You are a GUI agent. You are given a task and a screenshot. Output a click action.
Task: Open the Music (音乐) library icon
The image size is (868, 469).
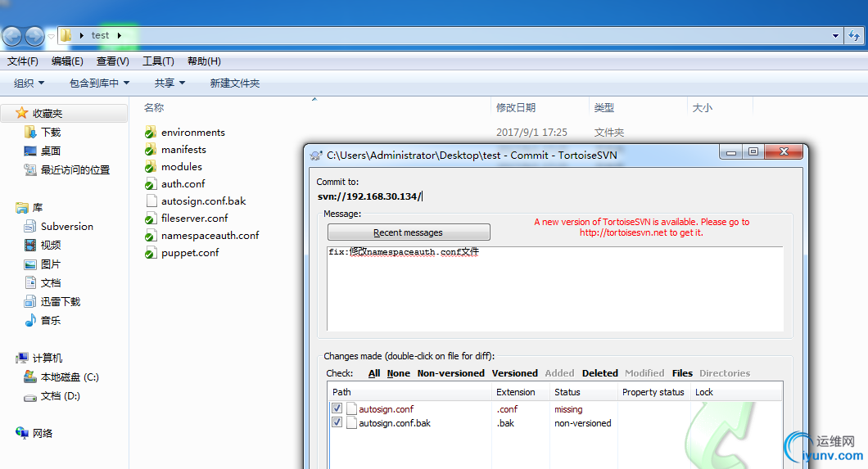point(30,320)
